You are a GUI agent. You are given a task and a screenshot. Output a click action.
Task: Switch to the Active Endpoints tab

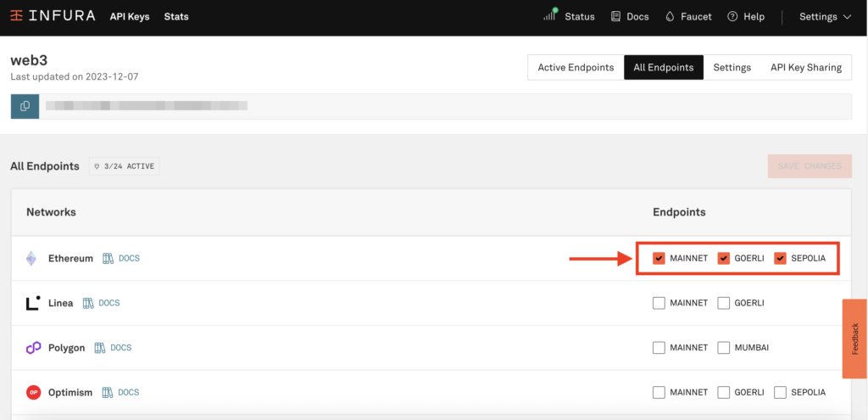point(576,68)
